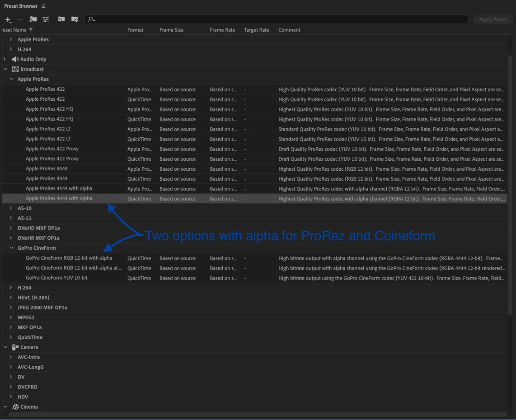Open Preset Settings sliders icon
The image size is (516, 420).
tap(46, 19)
